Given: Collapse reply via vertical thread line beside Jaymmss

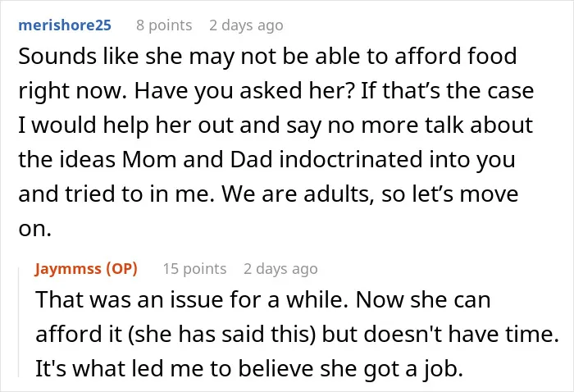Looking at the screenshot, I should point(19,322).
